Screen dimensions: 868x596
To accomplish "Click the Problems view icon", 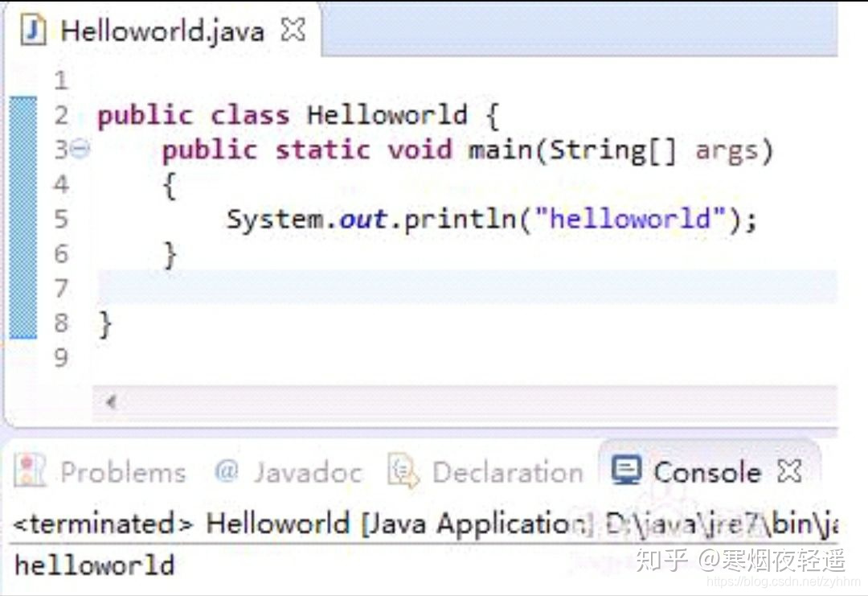I will coord(30,471).
